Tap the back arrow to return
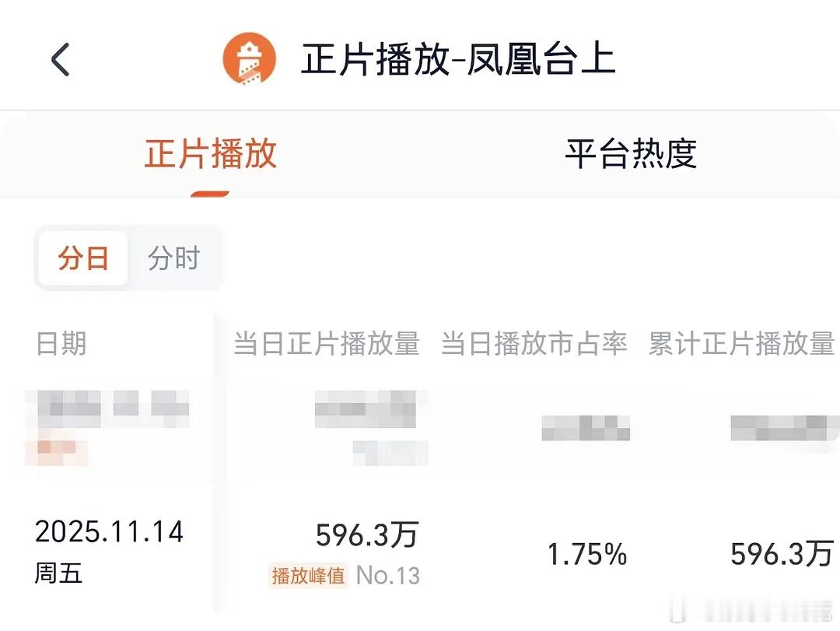 coord(61,58)
